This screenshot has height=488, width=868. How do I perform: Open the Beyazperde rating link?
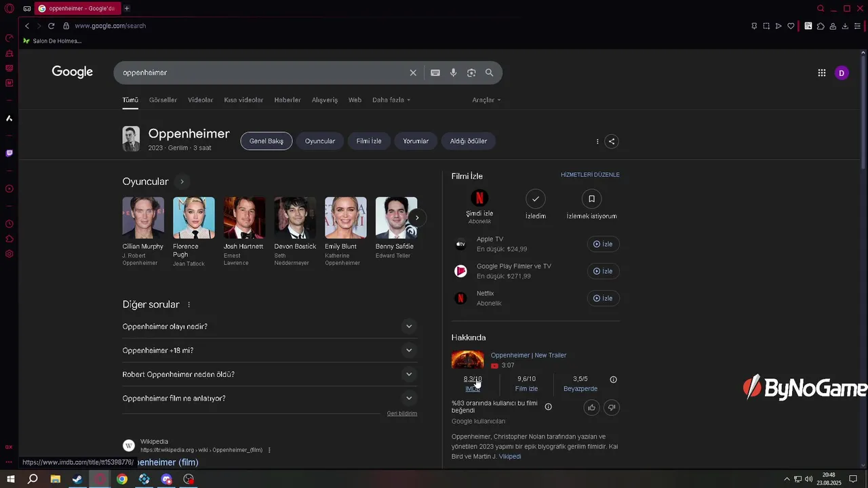(x=580, y=384)
